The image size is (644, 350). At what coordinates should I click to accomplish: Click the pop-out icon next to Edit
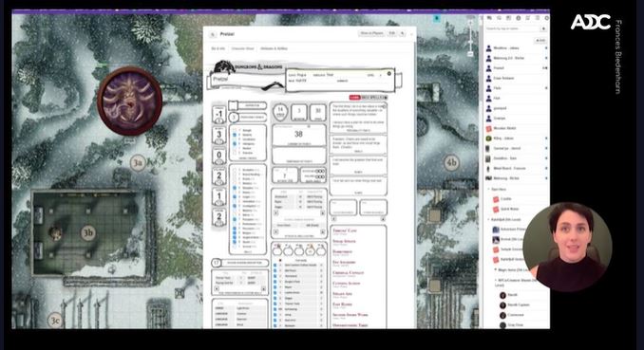click(403, 33)
